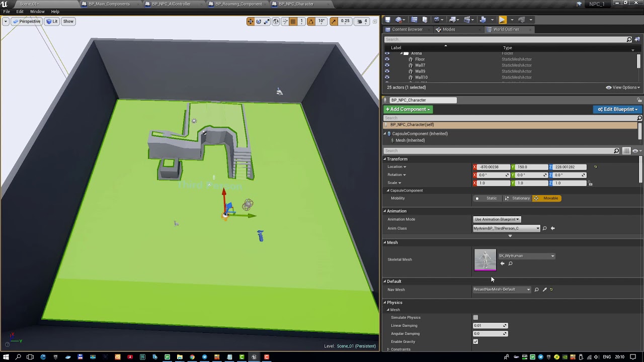
Task: Open Source Control toolbar icon
Action: coord(398,20)
